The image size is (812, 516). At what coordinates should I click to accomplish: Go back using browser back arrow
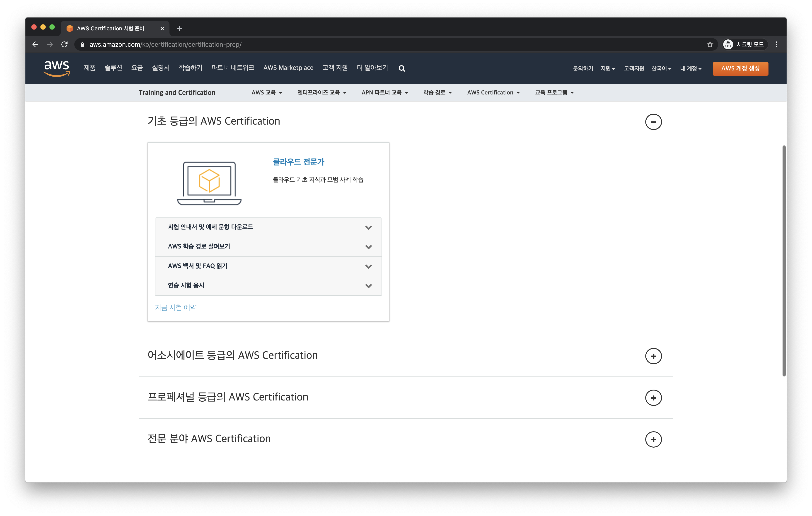(x=35, y=44)
